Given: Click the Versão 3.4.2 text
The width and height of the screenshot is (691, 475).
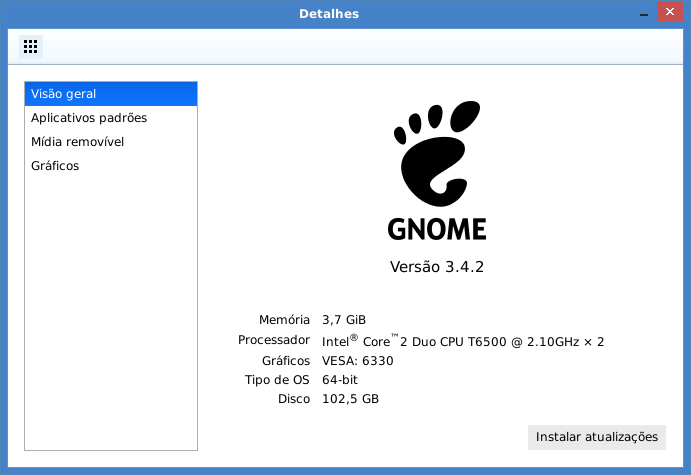Looking at the screenshot, I should pyautogui.click(x=437, y=267).
